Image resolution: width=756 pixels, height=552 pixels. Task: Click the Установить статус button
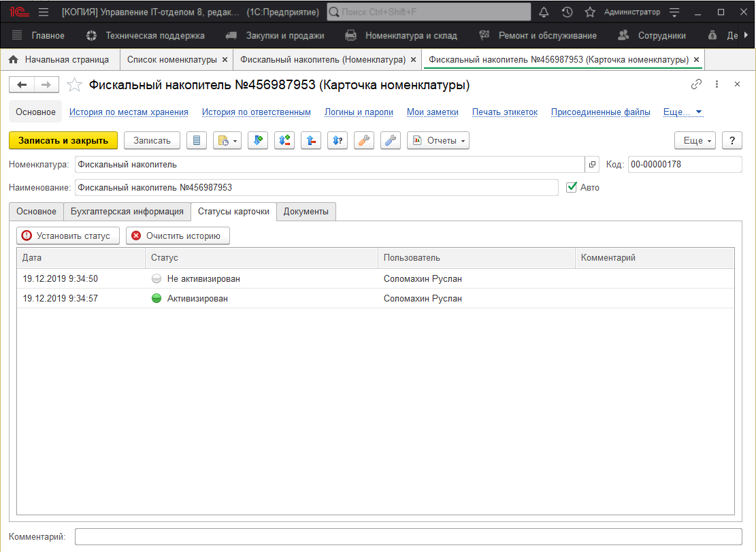point(68,236)
